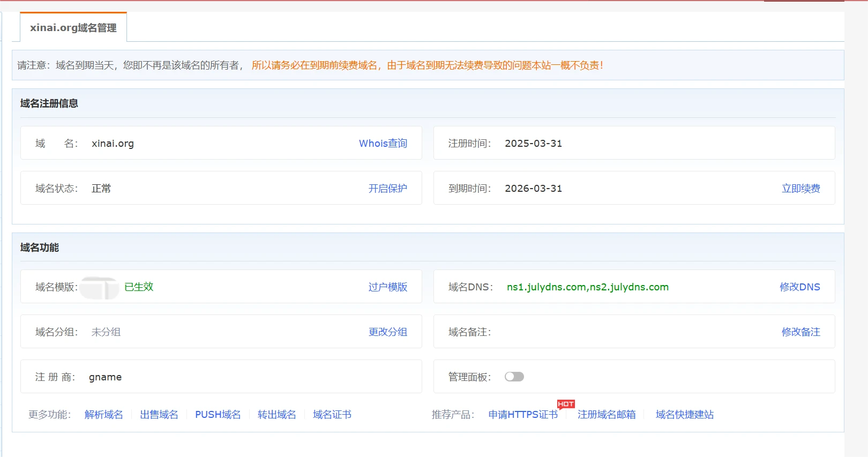Select 转出域名 to transfer out
Image resolution: width=868 pixels, height=457 pixels.
(276, 415)
